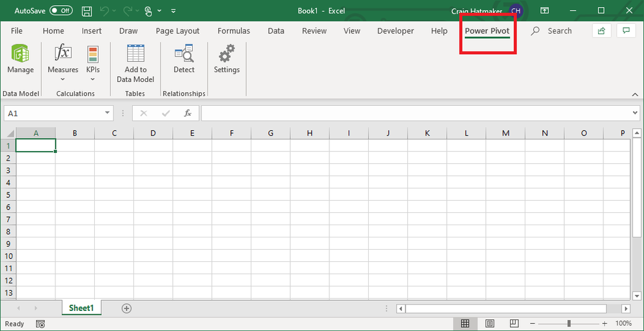Expand the formula bar chevron

636,113
